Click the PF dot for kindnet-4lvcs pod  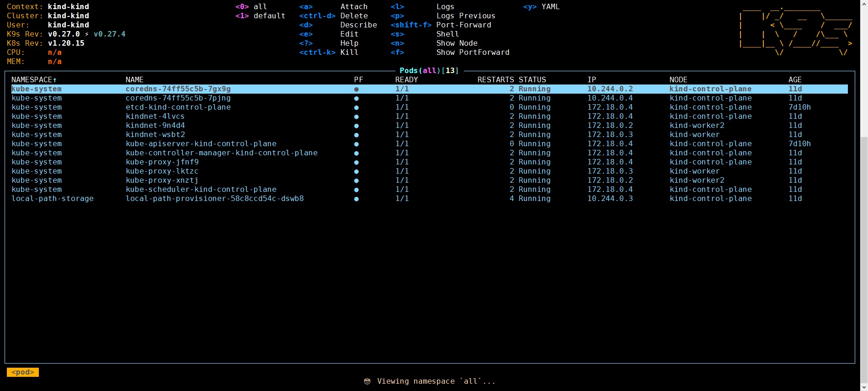pyautogui.click(x=356, y=117)
